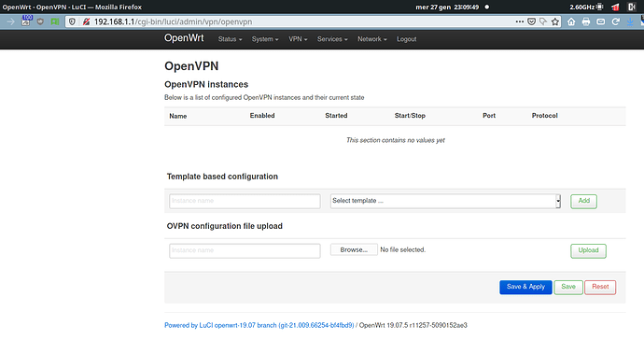Click the red network tray icon
The height and width of the screenshot is (354, 644).
click(x=615, y=7)
